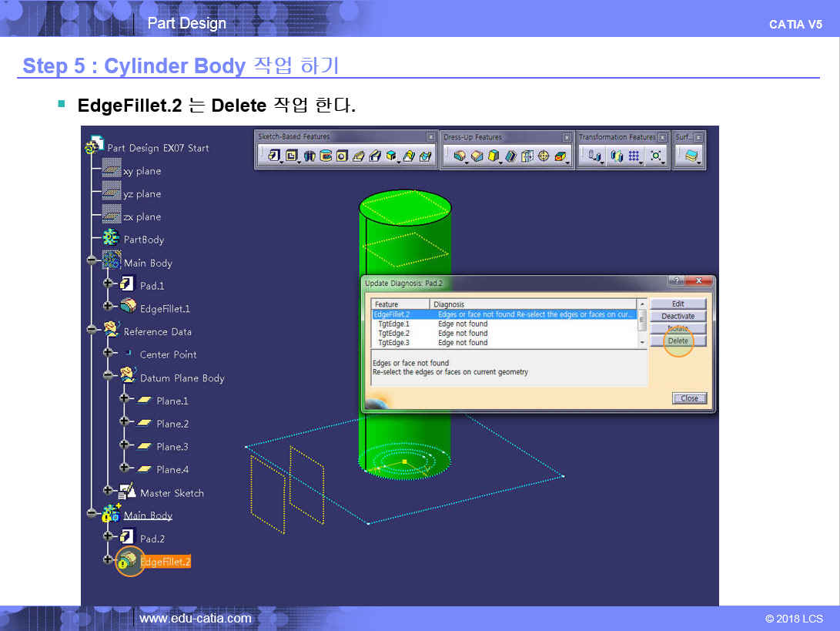The height and width of the screenshot is (631, 840).
Task: Close the Sketch-Based Features toolbar
Action: 431,137
